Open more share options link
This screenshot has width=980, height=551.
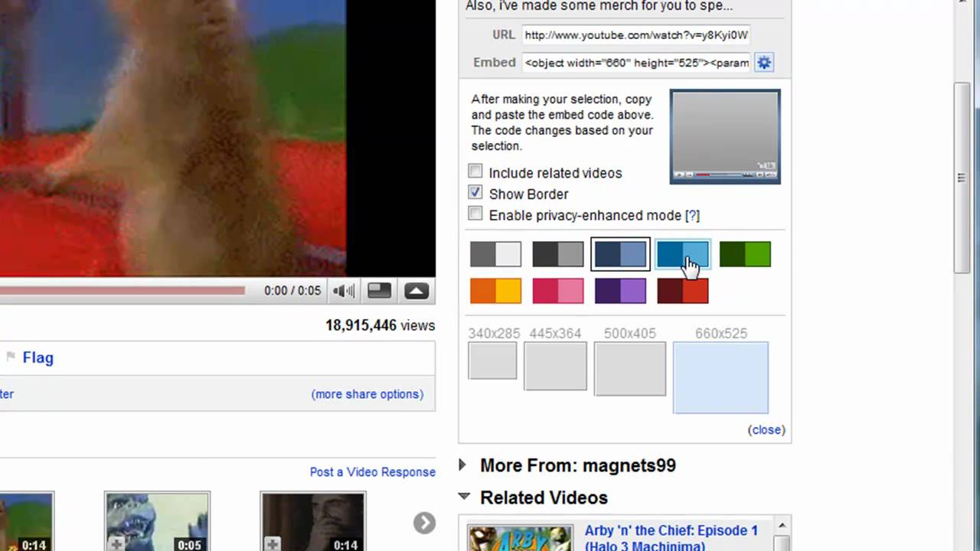tap(367, 394)
